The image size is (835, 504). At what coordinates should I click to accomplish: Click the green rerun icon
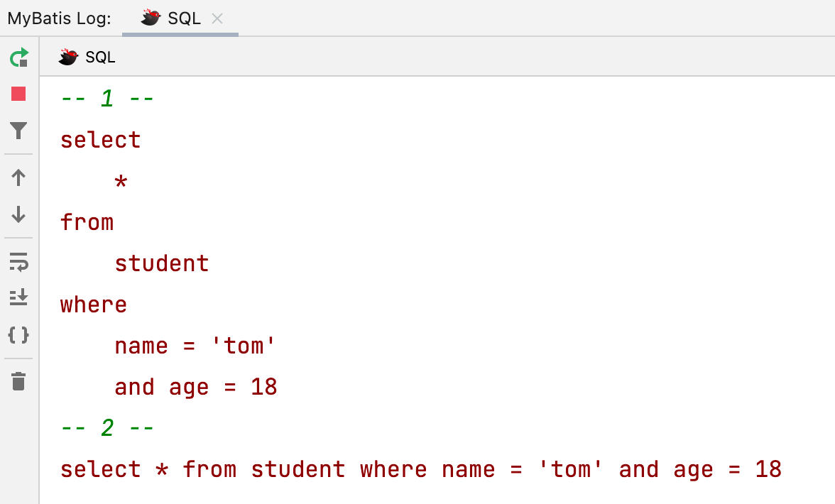[x=19, y=57]
